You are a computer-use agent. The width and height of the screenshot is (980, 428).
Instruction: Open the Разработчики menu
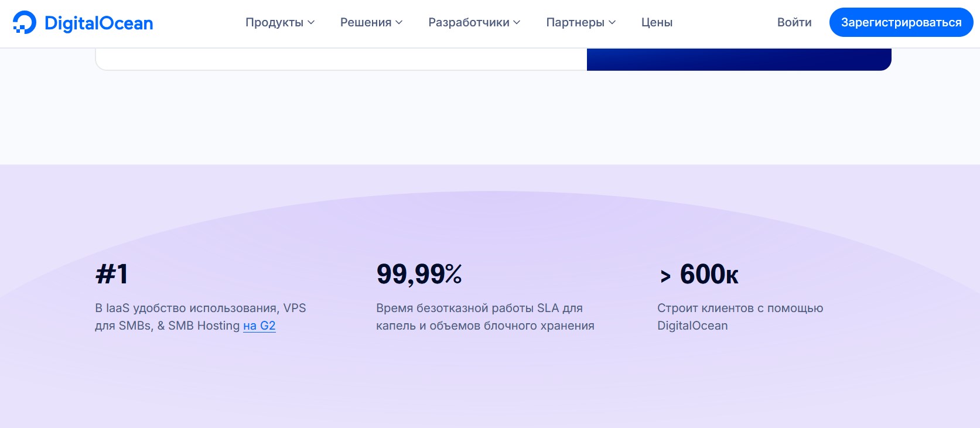[x=474, y=22]
